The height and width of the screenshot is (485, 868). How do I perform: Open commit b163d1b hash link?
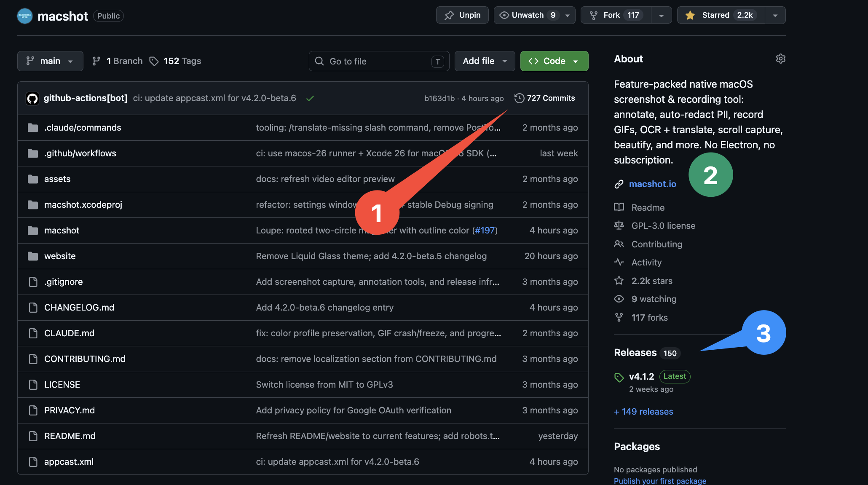click(x=439, y=98)
